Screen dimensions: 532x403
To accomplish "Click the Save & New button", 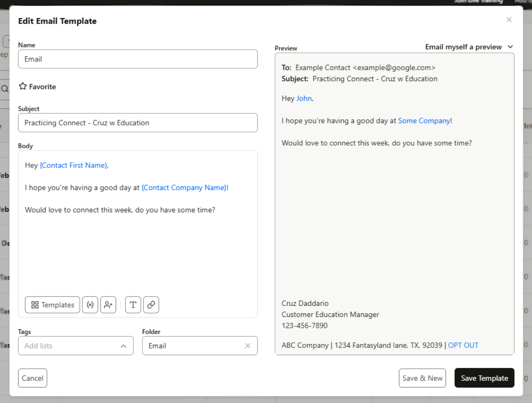I will click(422, 378).
